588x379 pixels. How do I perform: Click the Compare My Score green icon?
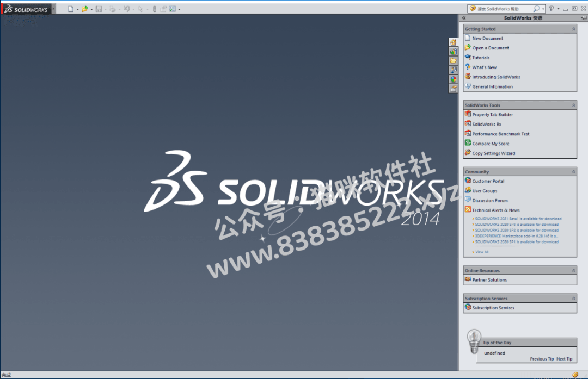coord(468,143)
